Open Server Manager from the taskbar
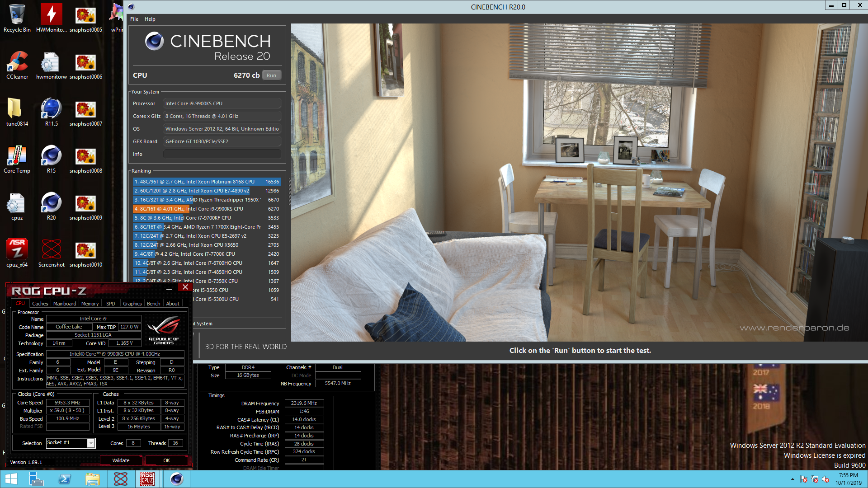The height and width of the screenshot is (488, 868). coord(36,479)
